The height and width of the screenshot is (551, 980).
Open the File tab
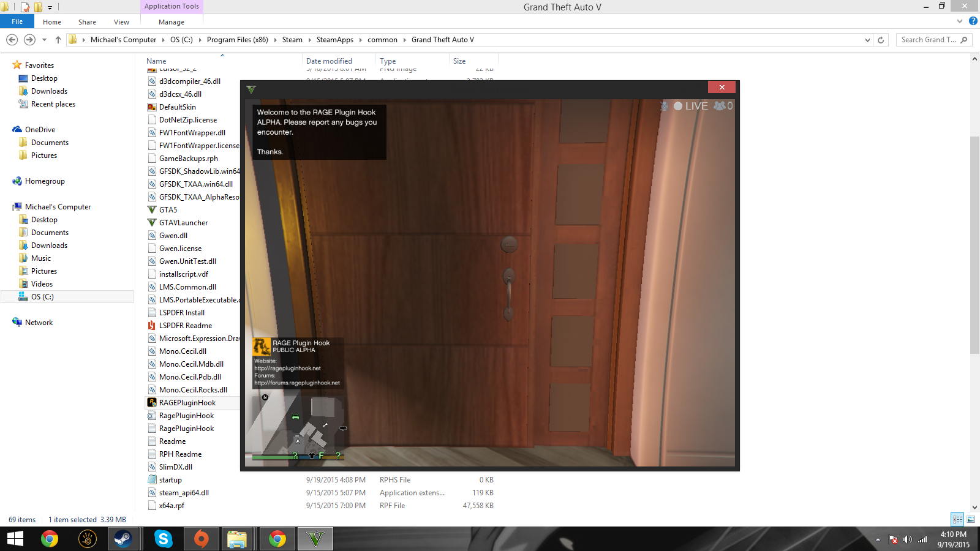pos(17,21)
